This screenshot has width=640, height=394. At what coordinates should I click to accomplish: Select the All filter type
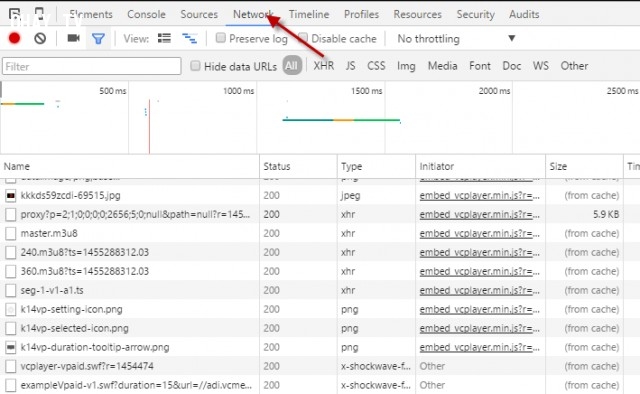292,66
